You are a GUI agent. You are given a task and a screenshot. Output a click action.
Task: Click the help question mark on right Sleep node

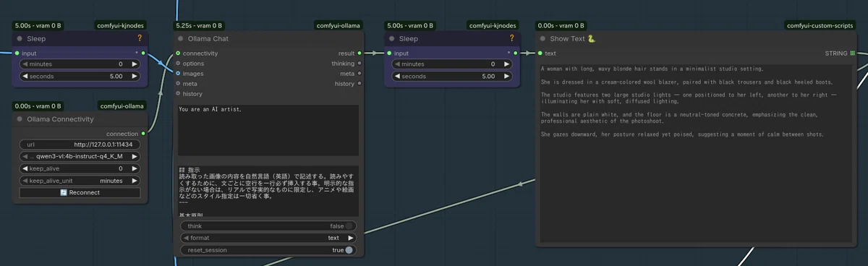511,38
